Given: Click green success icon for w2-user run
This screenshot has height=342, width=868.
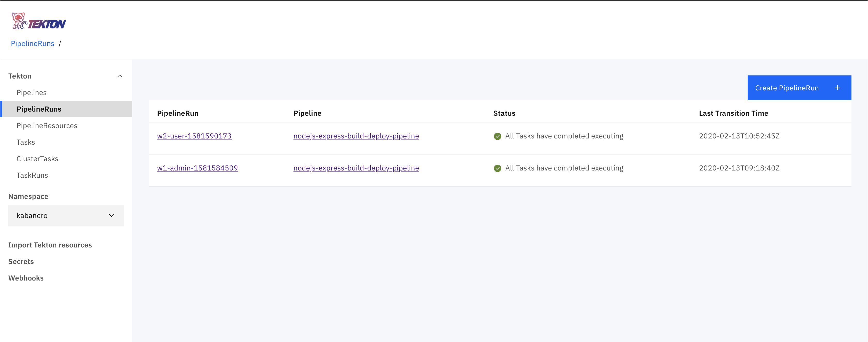Looking at the screenshot, I should 497,136.
